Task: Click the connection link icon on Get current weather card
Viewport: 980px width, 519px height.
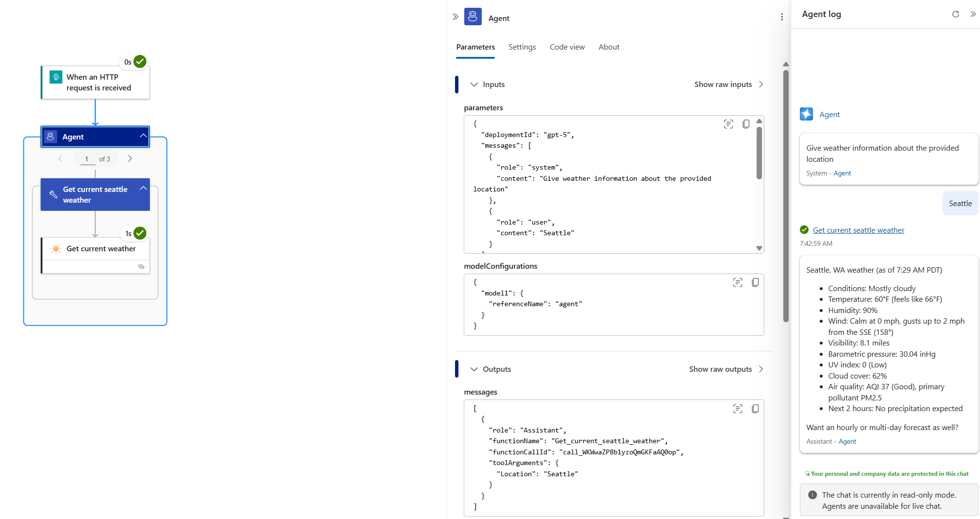Action: point(141,267)
